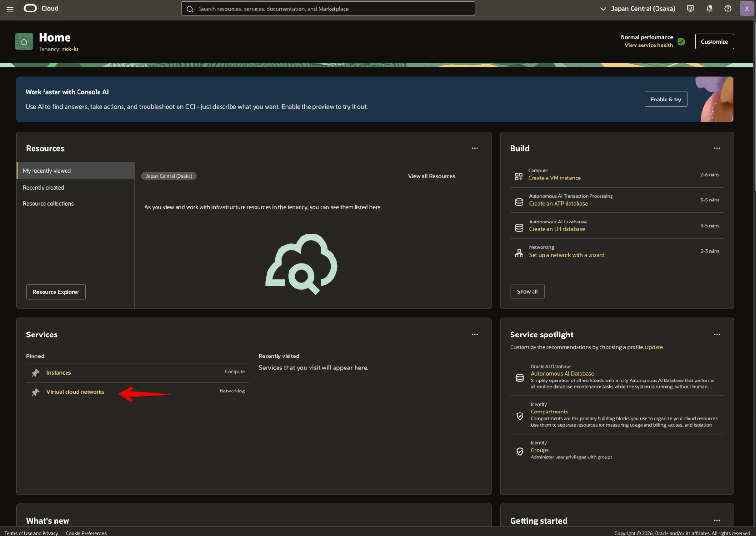This screenshot has height=536, width=756.
Task: Click the Autonomous AI Database spotlight icon
Action: 520,378
